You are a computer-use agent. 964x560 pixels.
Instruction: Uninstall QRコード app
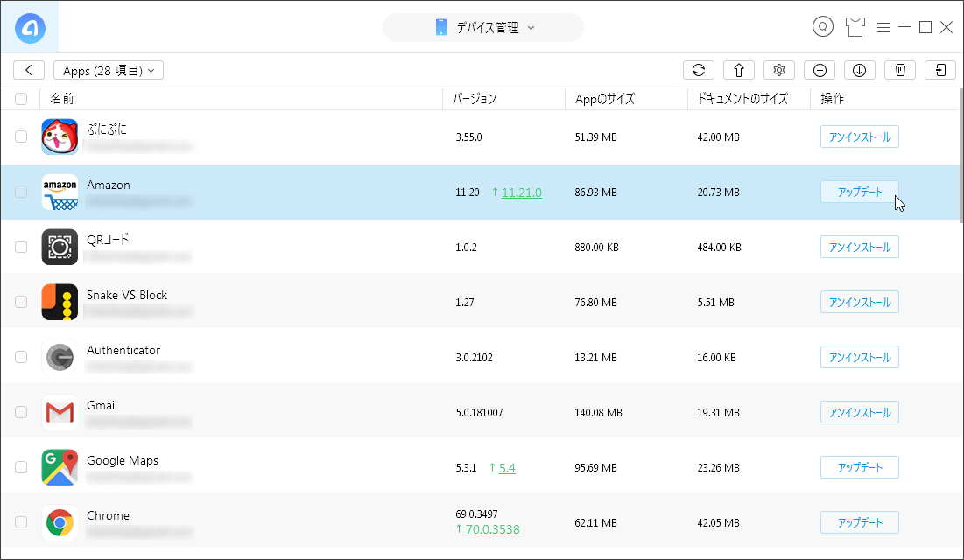(x=860, y=247)
